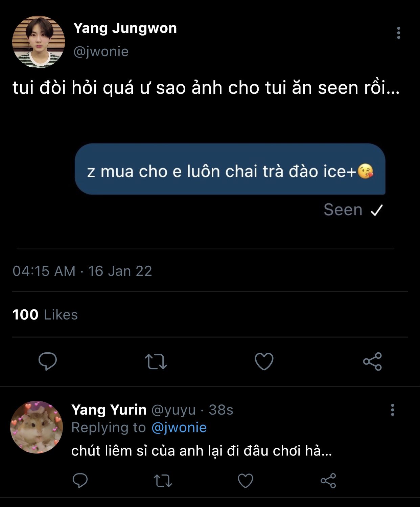This screenshot has height=507, width=420.
Task: Open Yang Jungwon's profile picture
Action: (x=39, y=42)
